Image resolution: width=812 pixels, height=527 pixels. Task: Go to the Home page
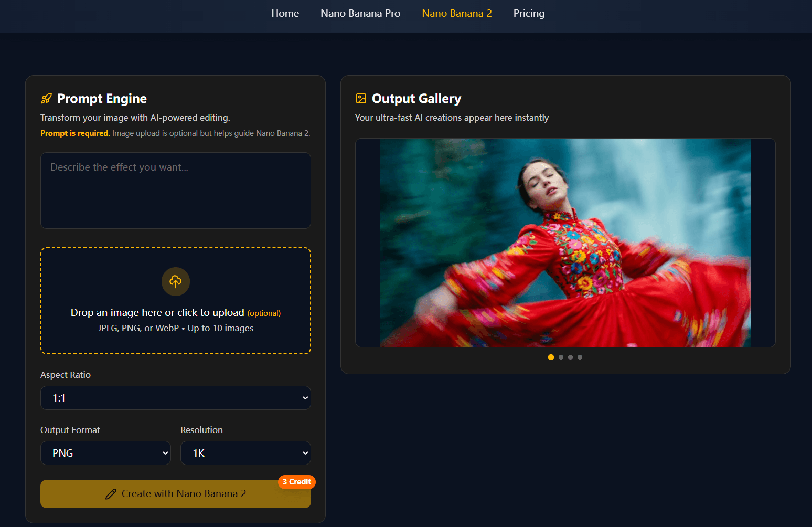[285, 14]
